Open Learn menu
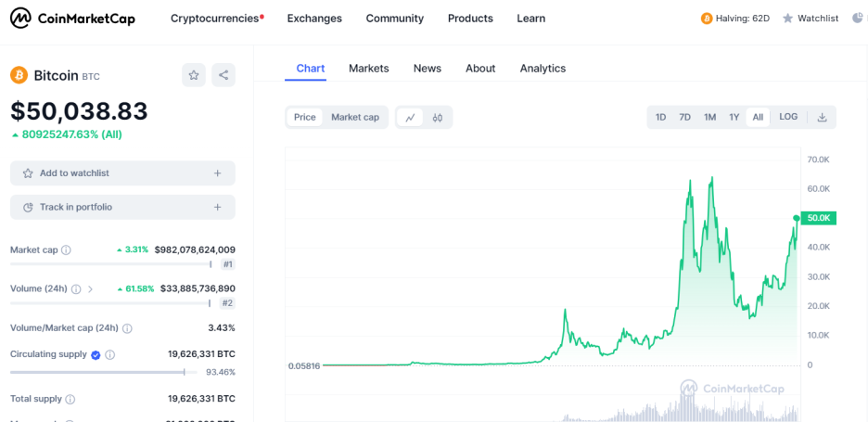 click(x=530, y=19)
